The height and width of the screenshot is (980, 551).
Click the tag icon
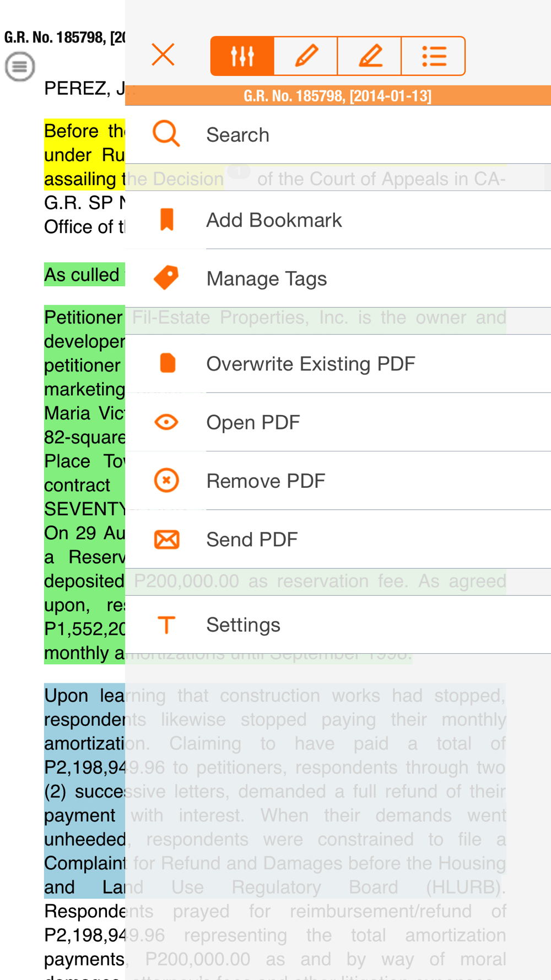coord(166,278)
